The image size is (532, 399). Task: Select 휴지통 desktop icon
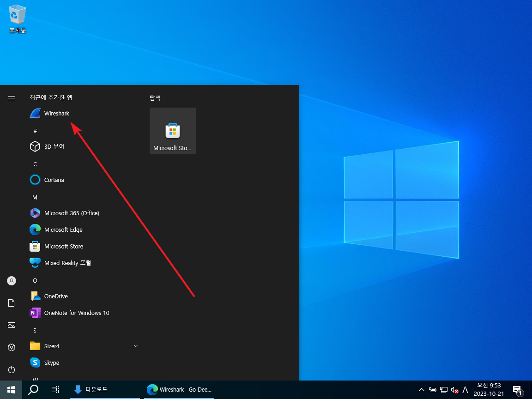pyautogui.click(x=18, y=18)
